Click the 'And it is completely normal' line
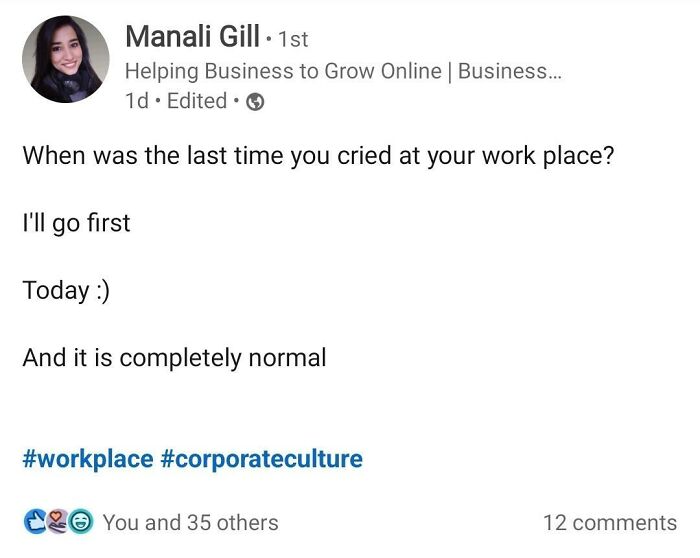 [x=174, y=357]
